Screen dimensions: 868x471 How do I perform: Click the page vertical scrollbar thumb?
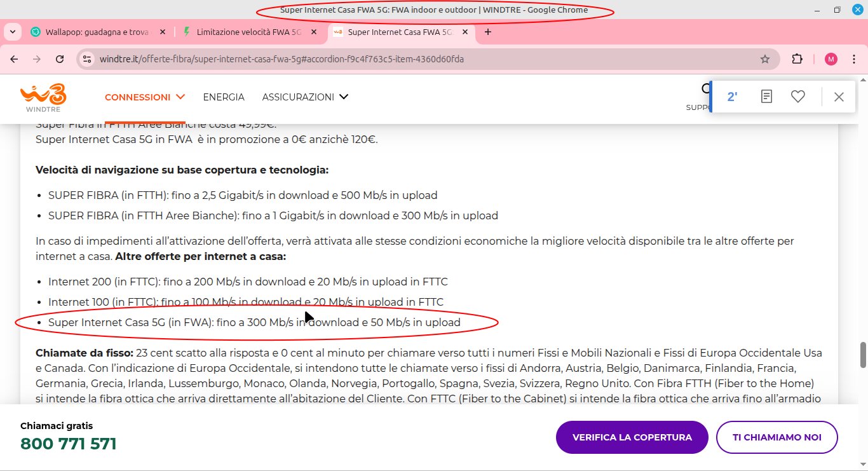coord(863,355)
